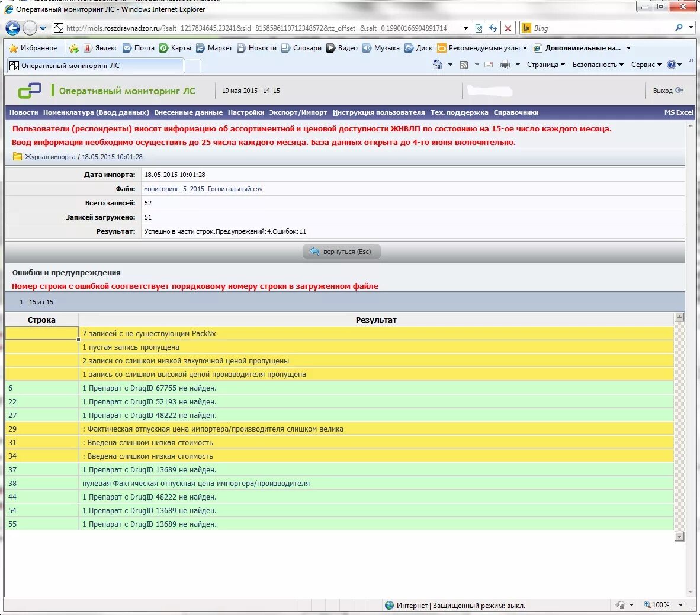Viewport: 700px width, 615px height.
Task: Click the search magnifier icon
Action: (679, 28)
